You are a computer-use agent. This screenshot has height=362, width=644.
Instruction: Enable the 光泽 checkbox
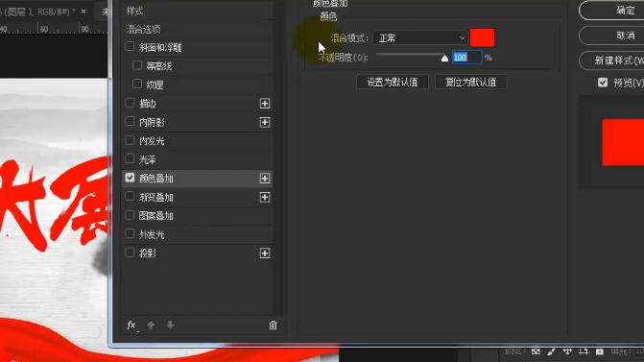[130, 158]
